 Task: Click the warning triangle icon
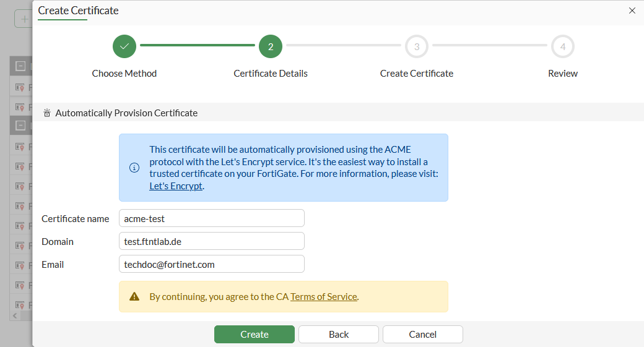[134, 297]
